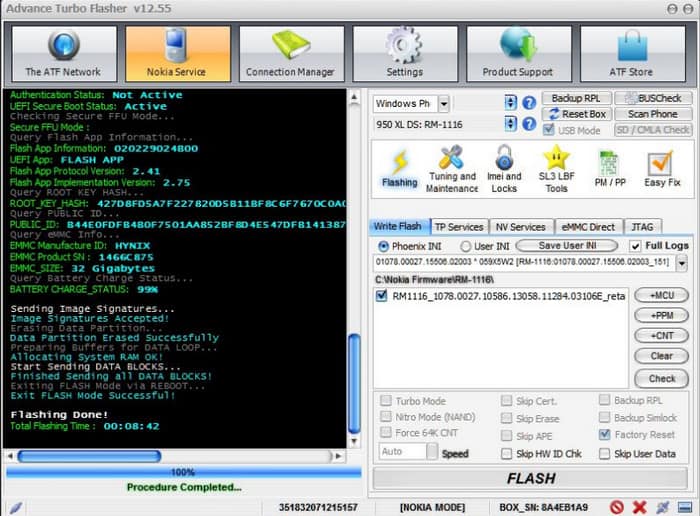Switch to the eMMC Direct tab
700x516 pixels.
[587, 227]
